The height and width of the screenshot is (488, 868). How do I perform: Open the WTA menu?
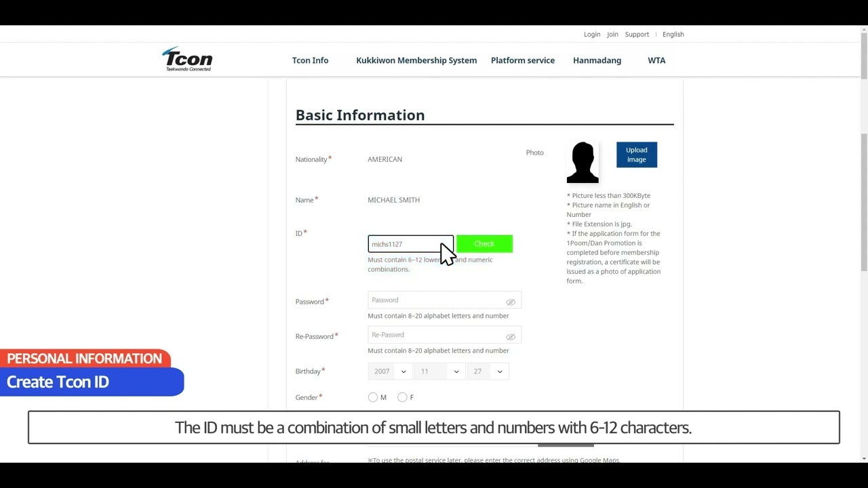tap(656, 60)
